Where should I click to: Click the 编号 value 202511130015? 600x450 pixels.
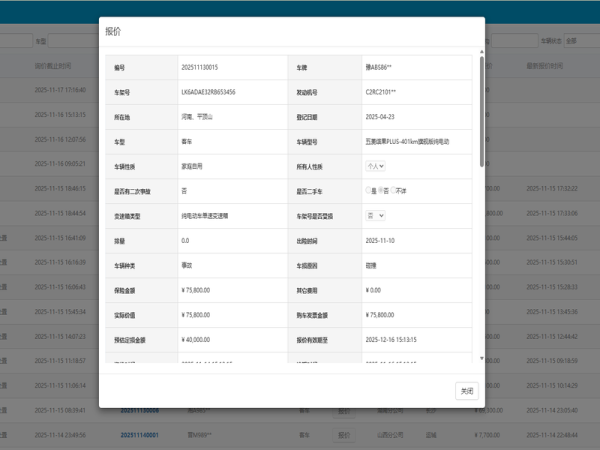tap(200, 67)
